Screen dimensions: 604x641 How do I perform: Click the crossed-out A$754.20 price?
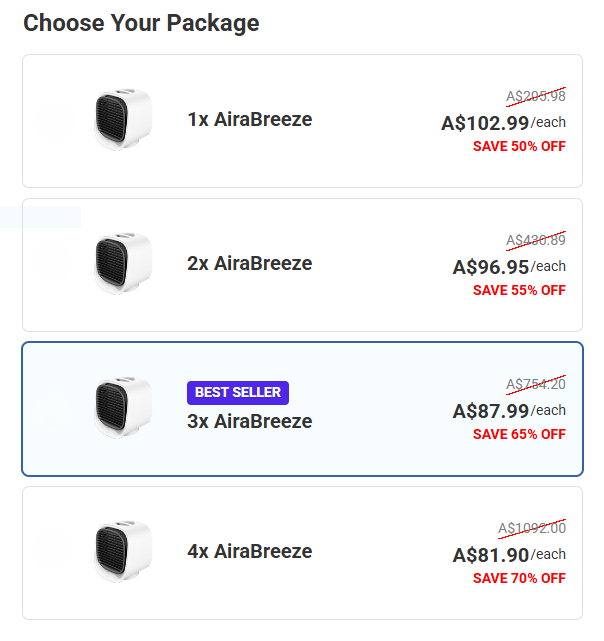pos(535,384)
